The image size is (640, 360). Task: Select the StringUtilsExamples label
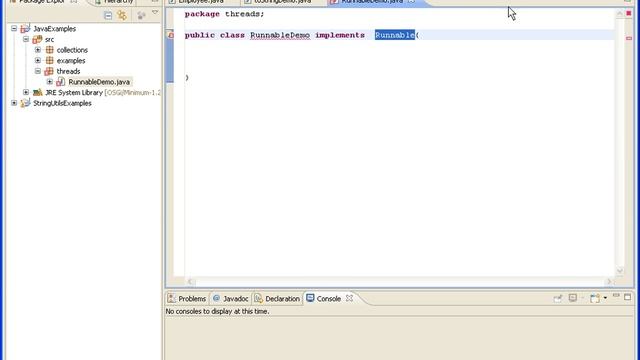(x=62, y=103)
